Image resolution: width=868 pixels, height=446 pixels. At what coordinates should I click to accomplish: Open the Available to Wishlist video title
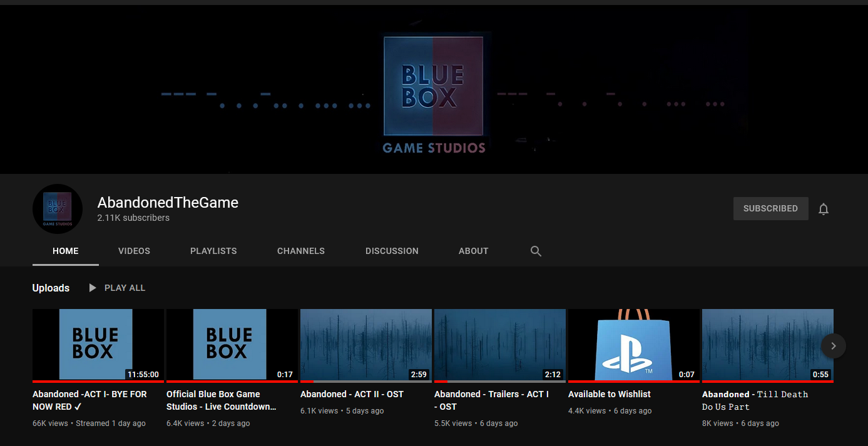610,394
